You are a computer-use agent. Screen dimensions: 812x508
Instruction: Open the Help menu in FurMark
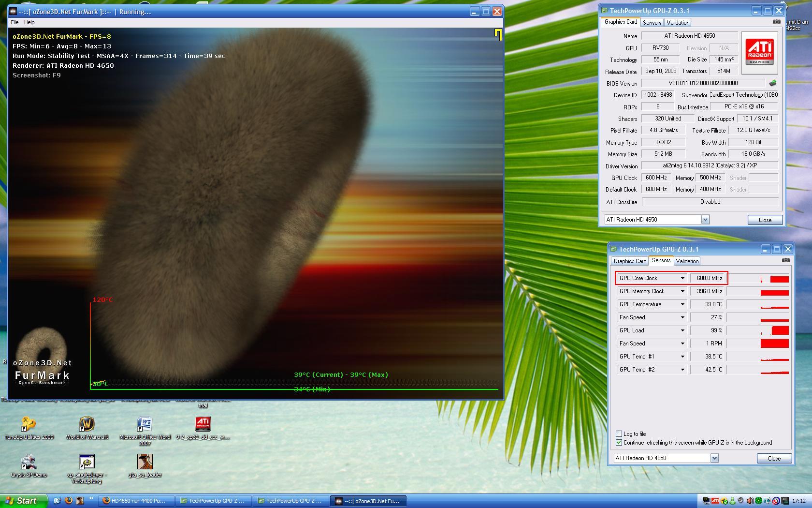29,22
